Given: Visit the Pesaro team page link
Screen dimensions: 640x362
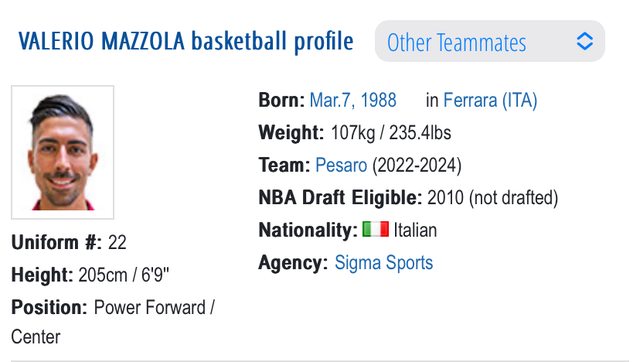Looking at the screenshot, I should 341,165.
